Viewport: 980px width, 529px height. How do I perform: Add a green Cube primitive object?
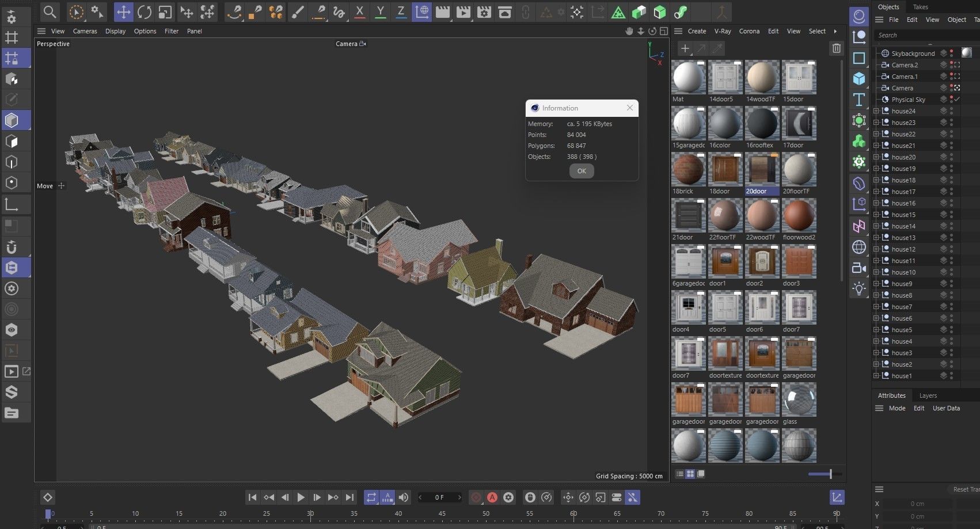point(660,12)
